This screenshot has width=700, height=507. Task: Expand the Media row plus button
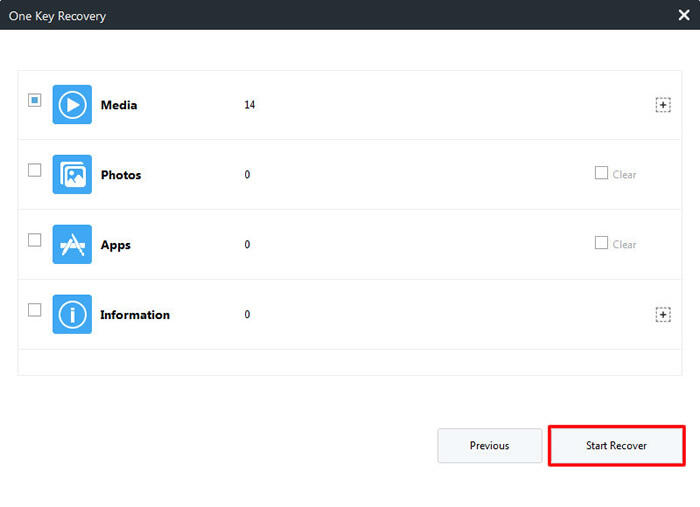coord(663,105)
